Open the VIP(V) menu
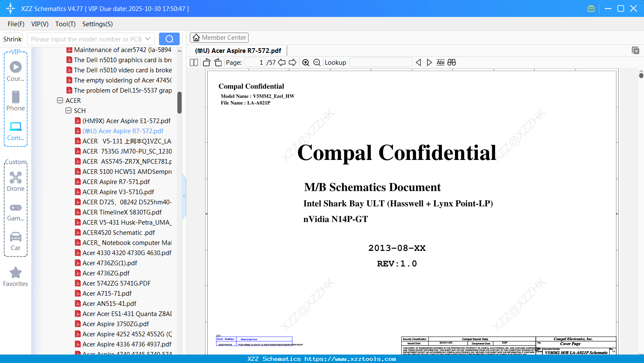644x363 pixels. click(40, 24)
